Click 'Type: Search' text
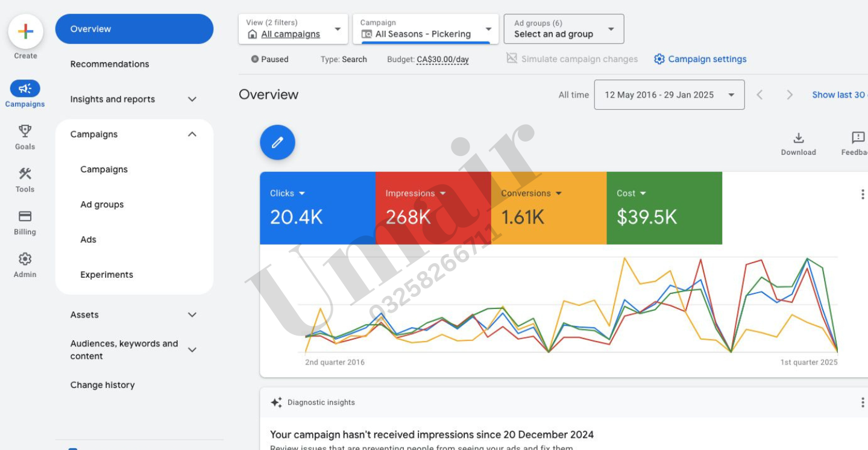 (x=344, y=59)
